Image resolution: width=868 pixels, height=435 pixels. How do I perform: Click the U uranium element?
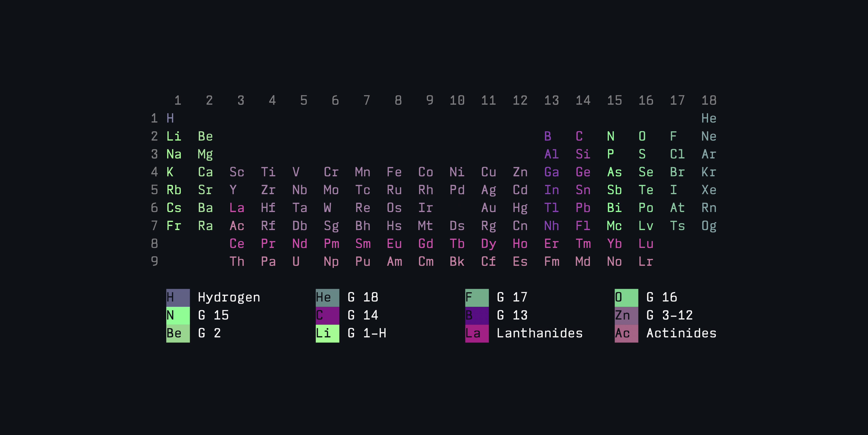click(x=296, y=261)
